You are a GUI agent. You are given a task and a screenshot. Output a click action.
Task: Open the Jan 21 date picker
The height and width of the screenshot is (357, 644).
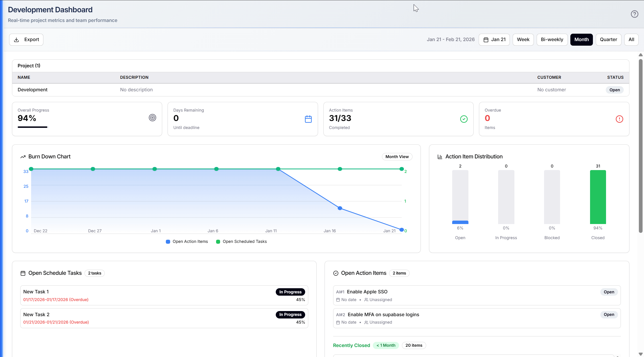click(494, 40)
